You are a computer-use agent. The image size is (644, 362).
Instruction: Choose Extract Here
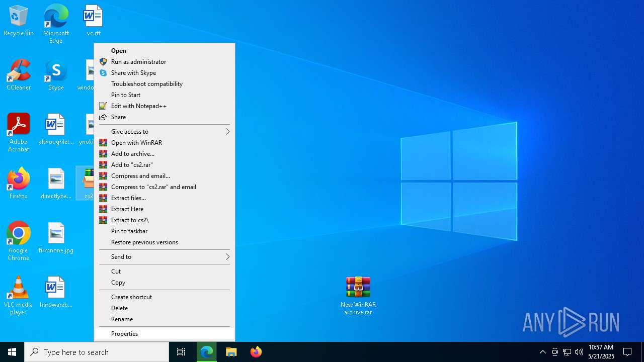[x=165, y=209]
